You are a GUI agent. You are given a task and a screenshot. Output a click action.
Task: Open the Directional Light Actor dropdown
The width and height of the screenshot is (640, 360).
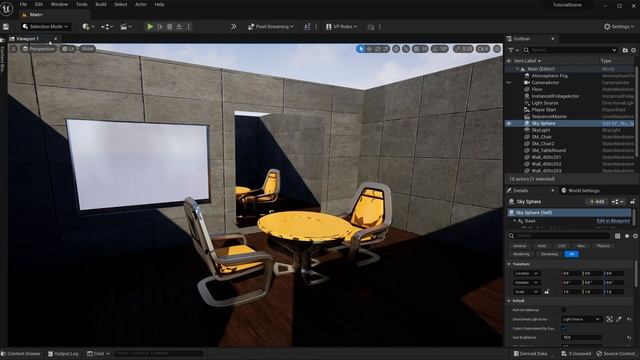click(x=581, y=319)
